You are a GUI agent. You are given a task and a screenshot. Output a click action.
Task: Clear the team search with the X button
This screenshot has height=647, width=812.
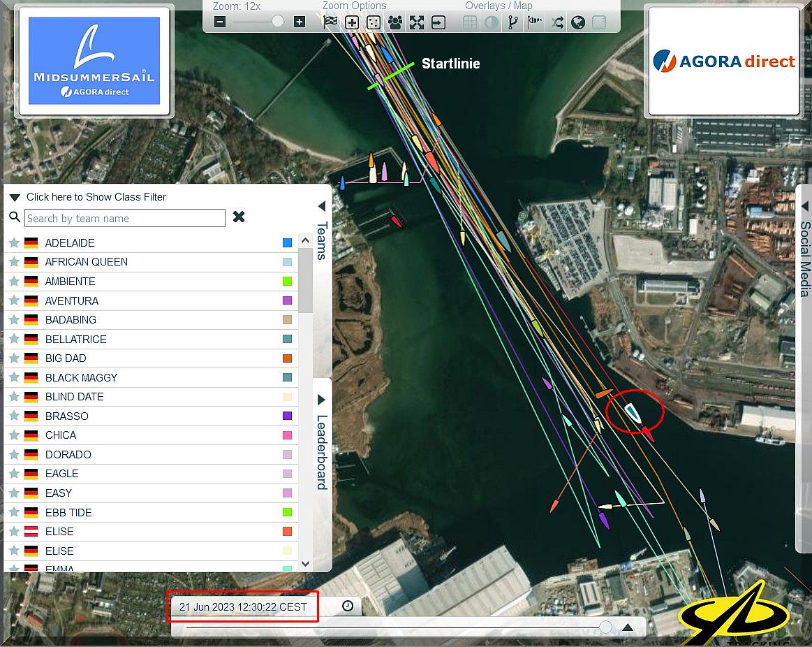click(239, 217)
